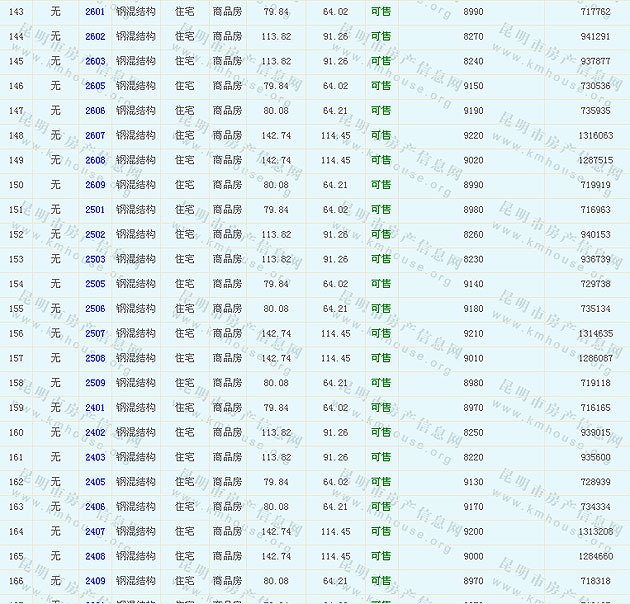View room 2503 details link

(x=95, y=259)
